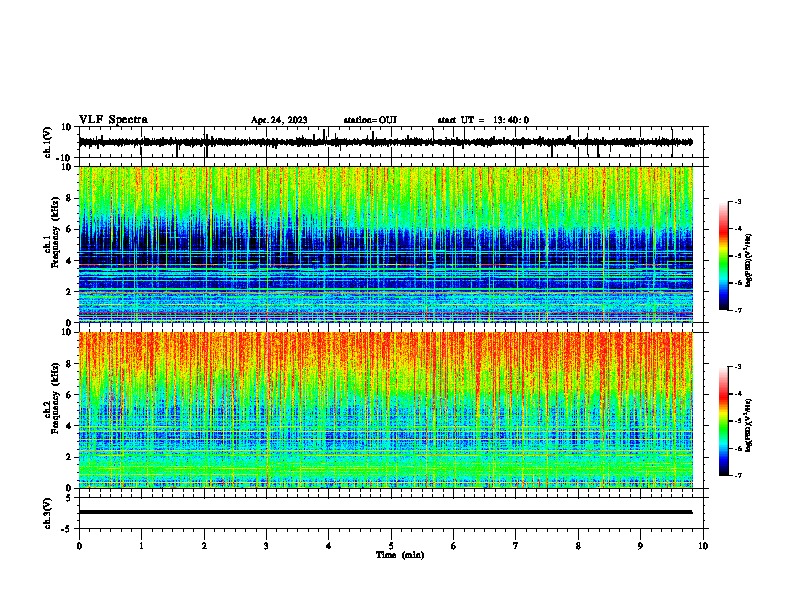Screen dimensions: 792x612
Task: Click the "ch.1(V)" axis label
Action: point(48,142)
